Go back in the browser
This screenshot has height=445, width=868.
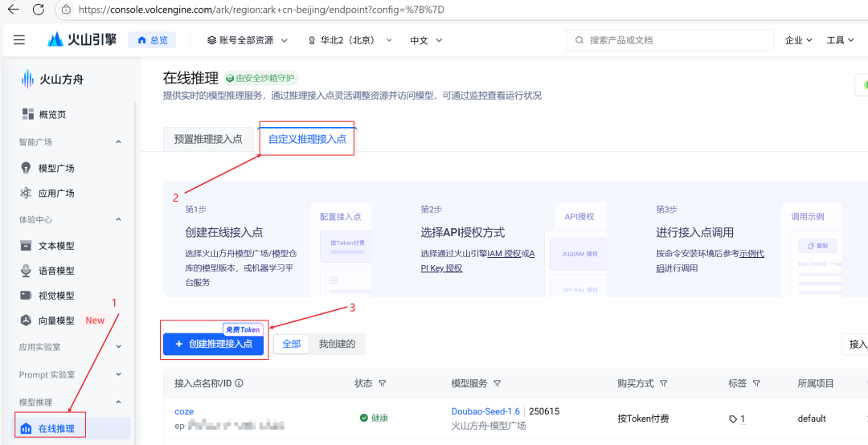tap(14, 9)
